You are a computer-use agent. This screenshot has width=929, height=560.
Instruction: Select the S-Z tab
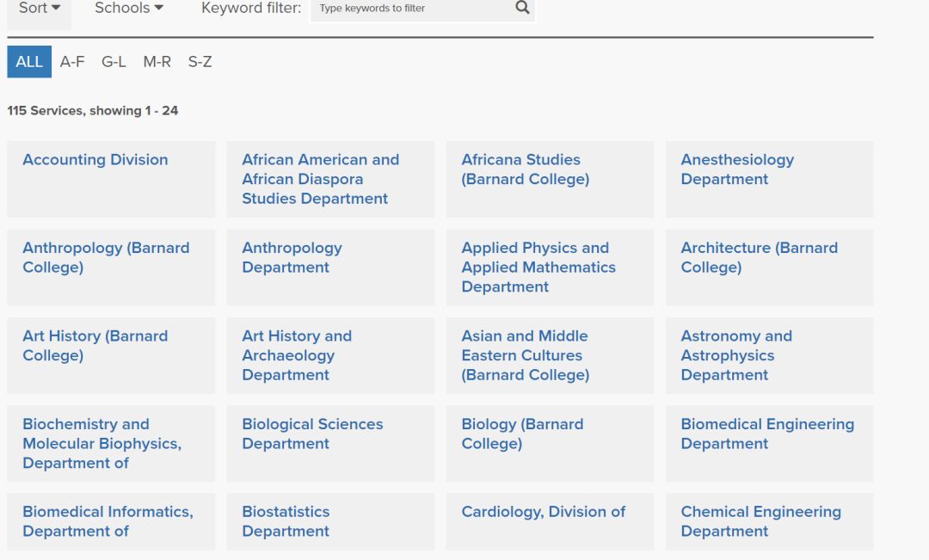(x=200, y=62)
